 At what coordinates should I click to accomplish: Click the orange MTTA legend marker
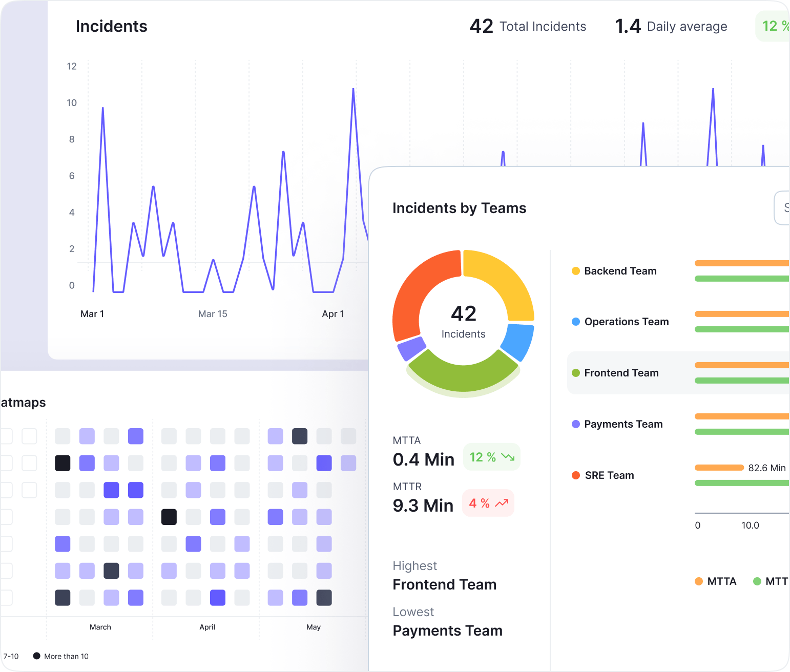point(699,581)
